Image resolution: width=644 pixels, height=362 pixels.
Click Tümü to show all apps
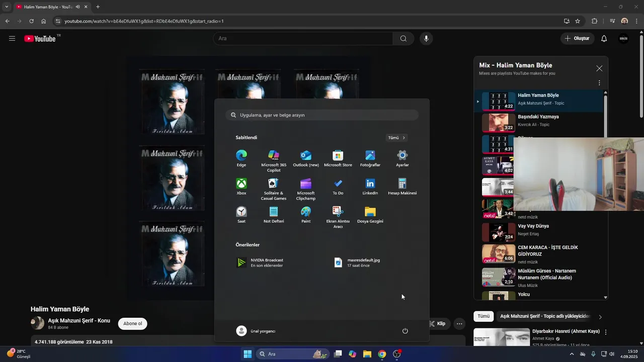(x=396, y=138)
